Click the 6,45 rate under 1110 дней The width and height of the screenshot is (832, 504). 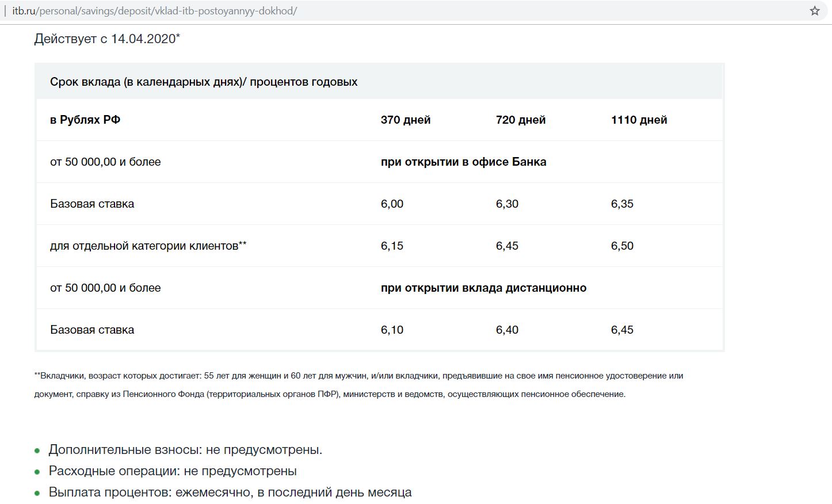pyautogui.click(x=622, y=330)
